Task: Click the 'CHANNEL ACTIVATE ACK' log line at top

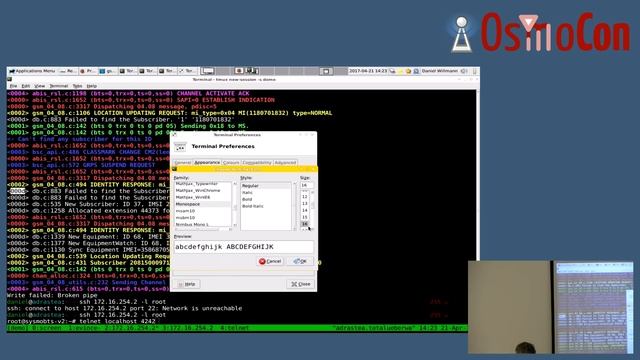Action: click(129, 93)
